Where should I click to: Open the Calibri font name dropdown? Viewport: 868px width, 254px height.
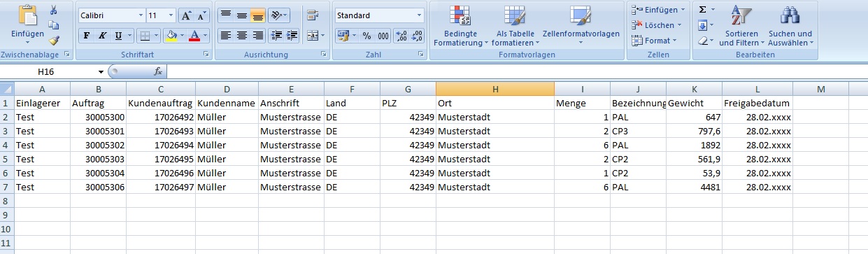[141, 15]
